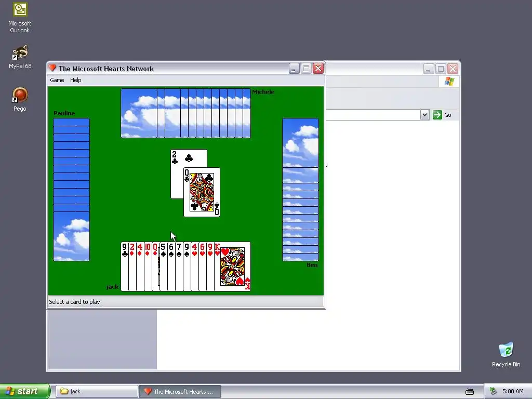Click Go button in the background window
Screen dimensions: 532x399
(442, 115)
